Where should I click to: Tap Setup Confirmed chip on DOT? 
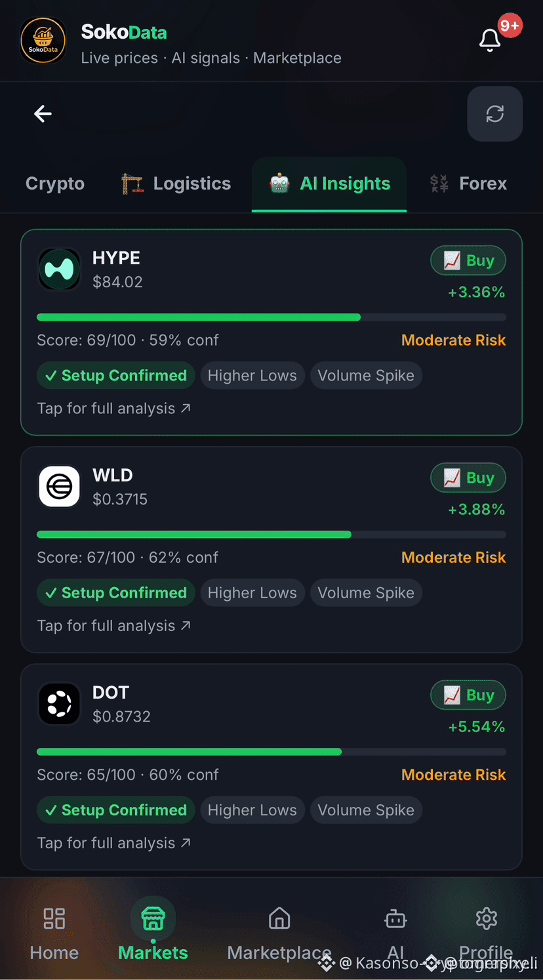coord(116,810)
